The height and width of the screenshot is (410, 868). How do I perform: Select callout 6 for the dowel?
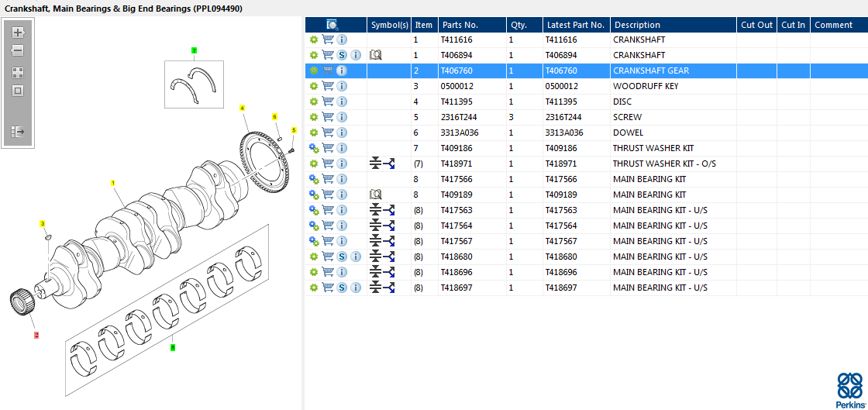[x=274, y=116]
